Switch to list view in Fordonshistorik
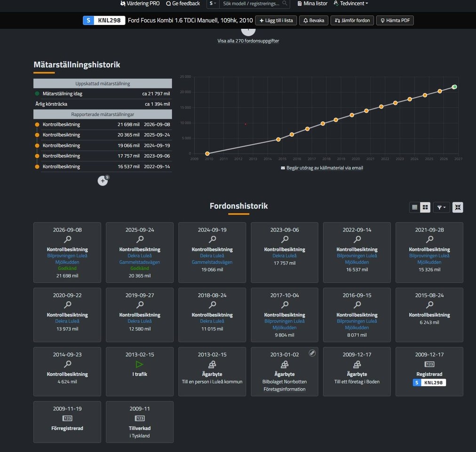 (x=414, y=207)
